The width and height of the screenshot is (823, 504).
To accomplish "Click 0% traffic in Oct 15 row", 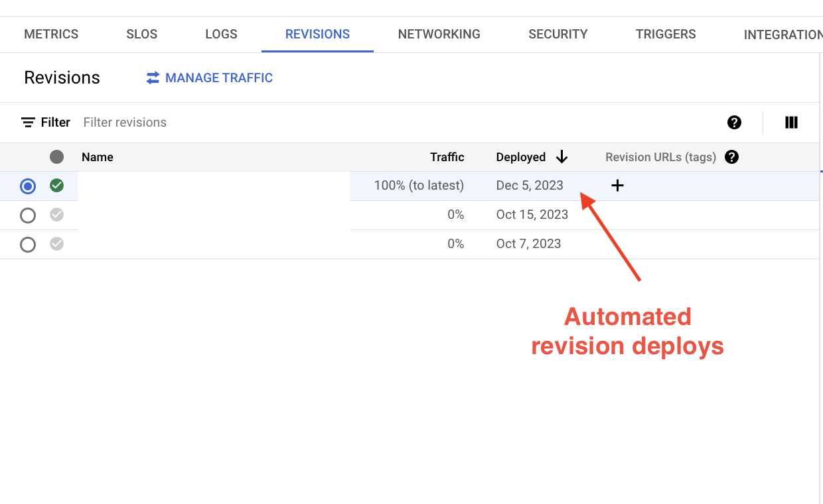I will click(455, 215).
